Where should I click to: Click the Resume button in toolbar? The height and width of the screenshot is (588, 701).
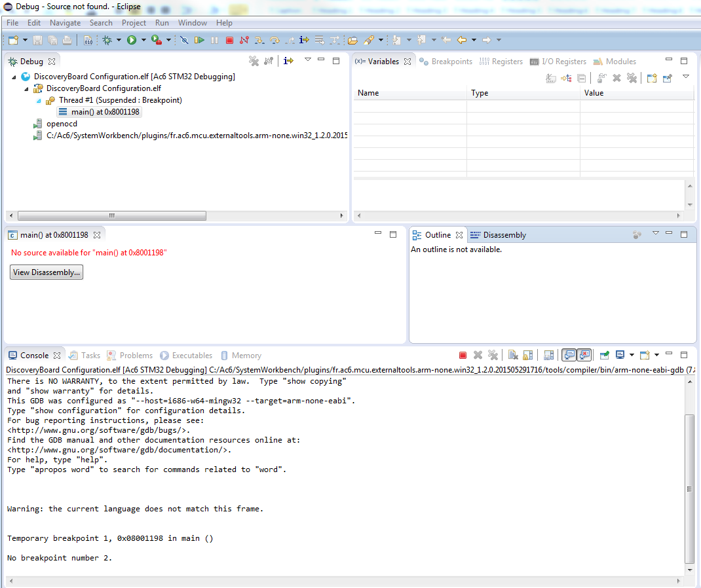200,40
